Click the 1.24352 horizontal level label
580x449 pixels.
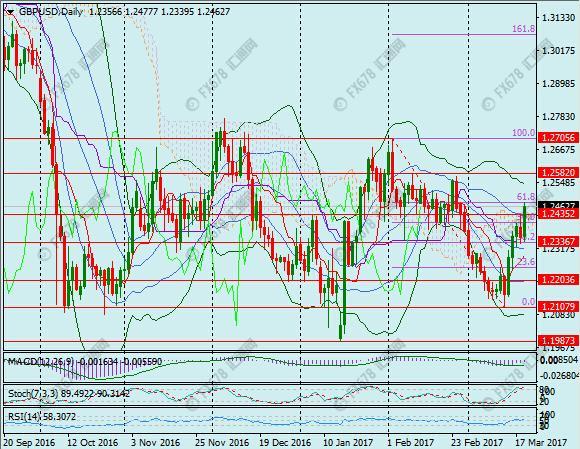[558, 213]
